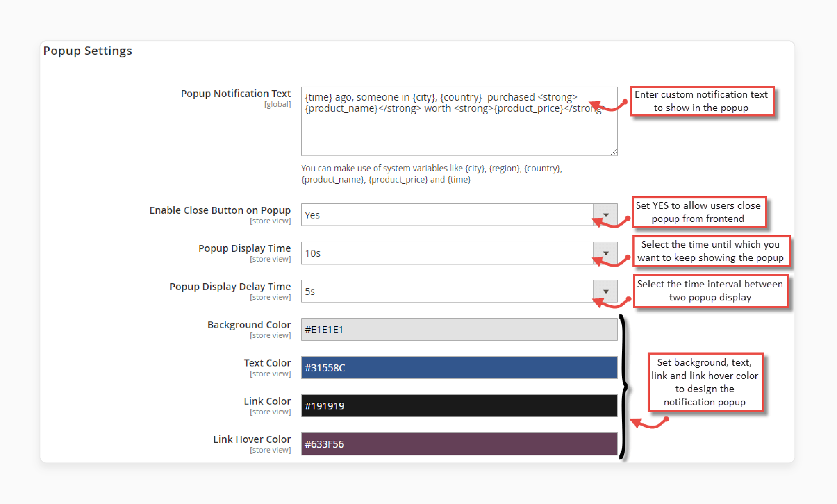This screenshot has height=504, width=837.
Task: Open the Popup Display Delay Time dropdown
Action: coord(459,291)
